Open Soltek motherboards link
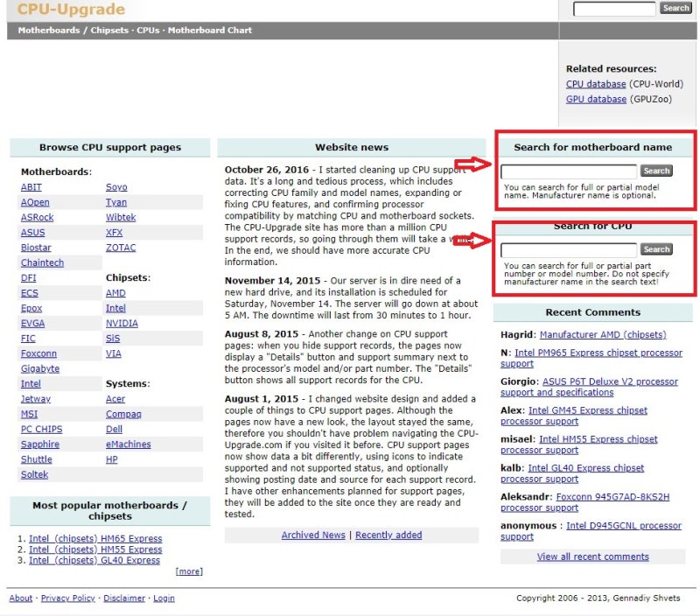The width and height of the screenshot is (700, 616). [34, 475]
